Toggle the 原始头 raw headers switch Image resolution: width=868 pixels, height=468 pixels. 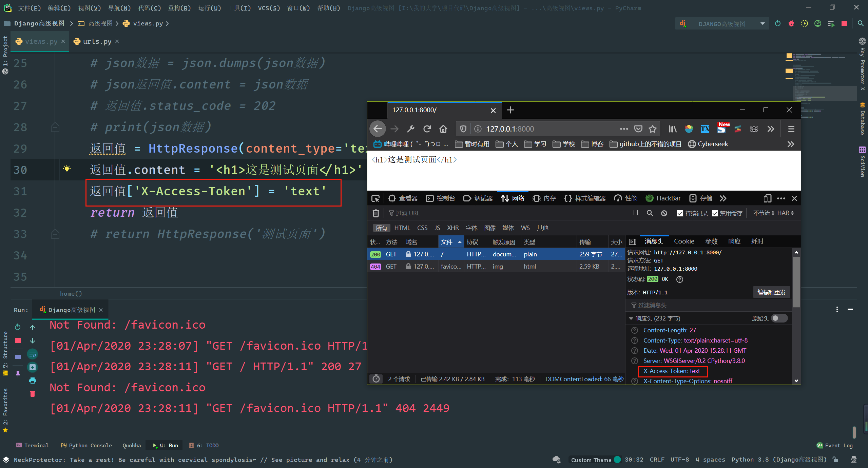point(779,318)
